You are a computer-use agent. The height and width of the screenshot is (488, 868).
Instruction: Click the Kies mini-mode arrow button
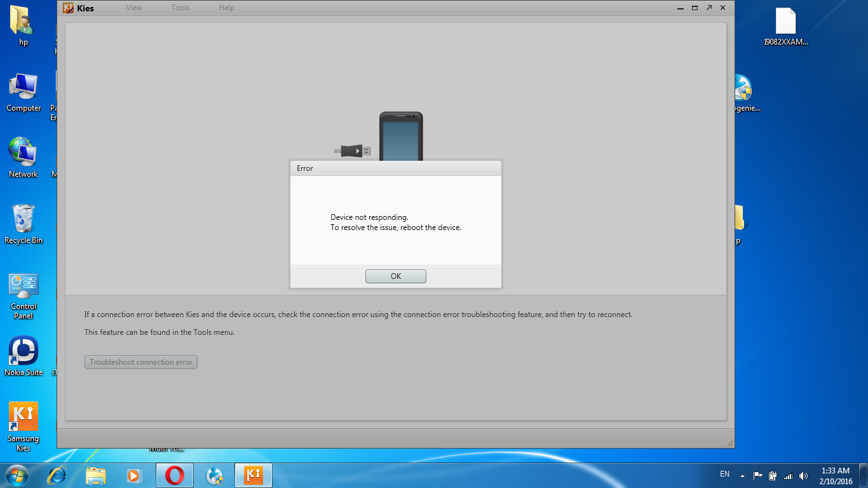(709, 8)
